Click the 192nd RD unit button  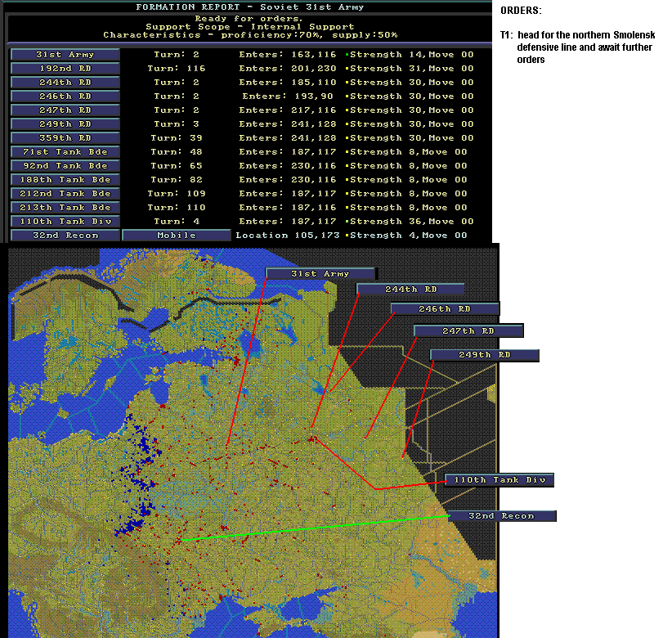(65, 69)
